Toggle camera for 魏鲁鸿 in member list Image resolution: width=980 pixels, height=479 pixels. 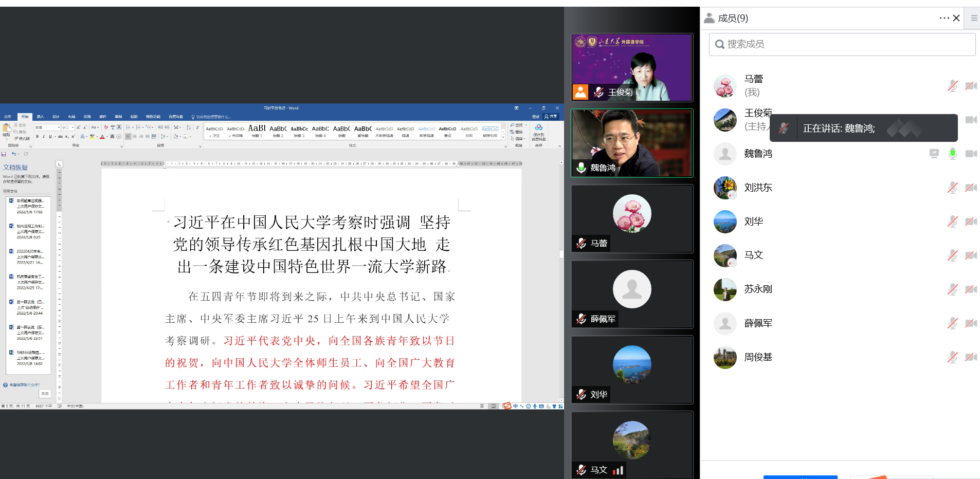pyautogui.click(x=970, y=154)
